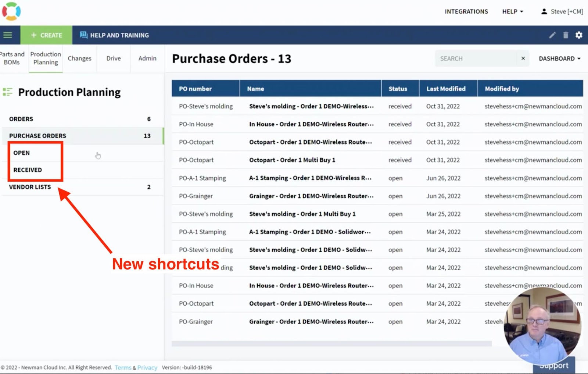Go to the Admin tab
The height and width of the screenshot is (374, 588).
[x=147, y=58]
